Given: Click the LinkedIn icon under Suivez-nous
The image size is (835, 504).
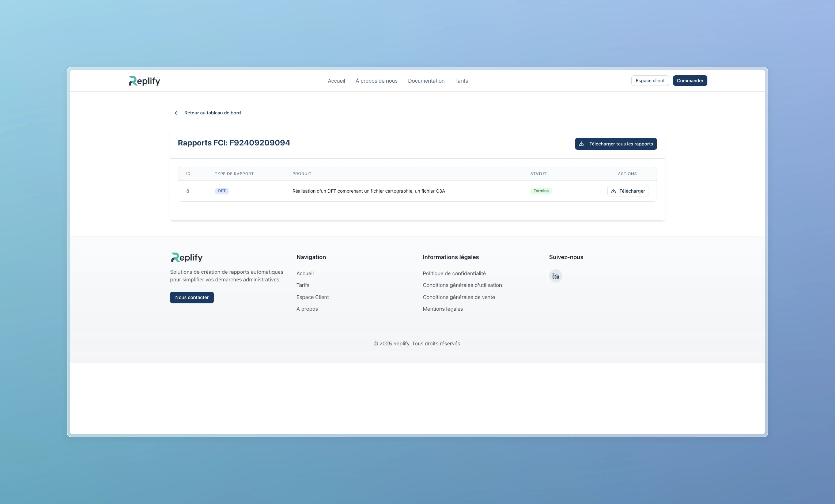Looking at the screenshot, I should pyautogui.click(x=556, y=276).
